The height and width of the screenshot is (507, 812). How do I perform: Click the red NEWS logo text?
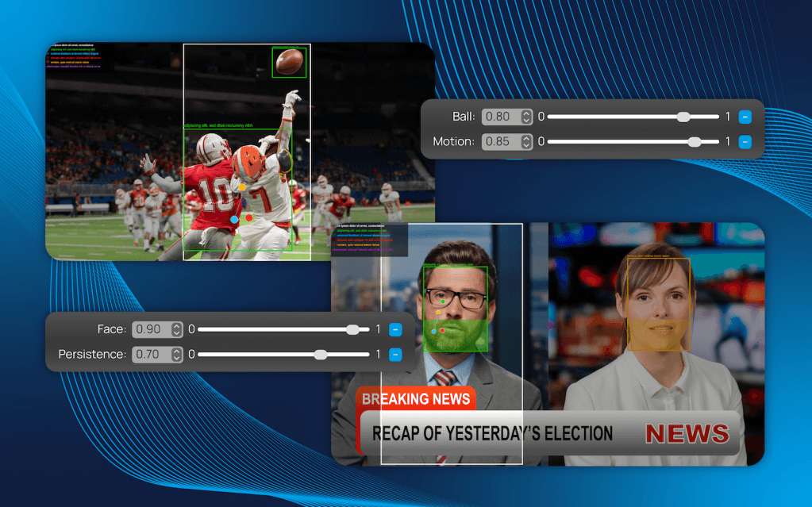687,434
